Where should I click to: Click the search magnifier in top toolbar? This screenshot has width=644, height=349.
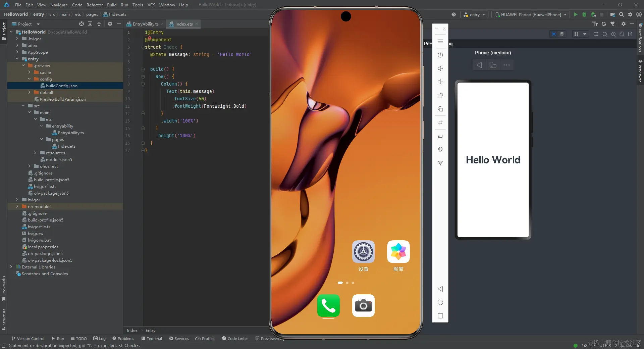tap(621, 14)
